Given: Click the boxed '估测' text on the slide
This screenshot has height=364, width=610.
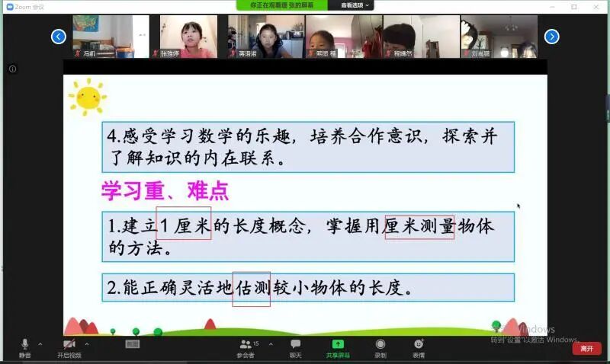Looking at the screenshot, I should 252,289.
